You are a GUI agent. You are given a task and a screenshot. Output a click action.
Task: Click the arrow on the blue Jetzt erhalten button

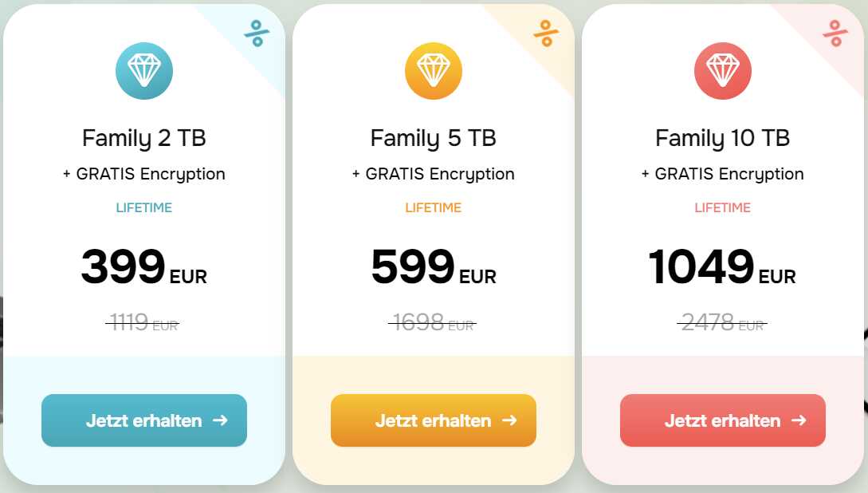click(220, 420)
